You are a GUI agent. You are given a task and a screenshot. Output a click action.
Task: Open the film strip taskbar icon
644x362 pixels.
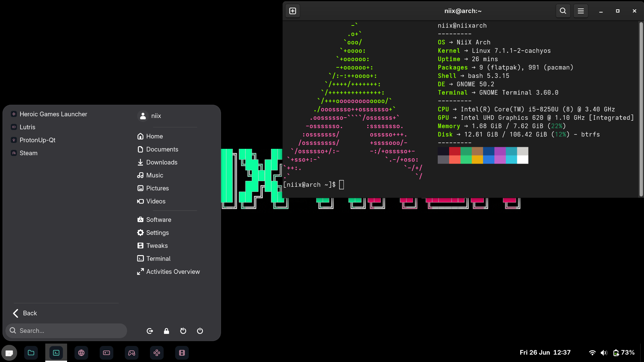[x=182, y=353]
